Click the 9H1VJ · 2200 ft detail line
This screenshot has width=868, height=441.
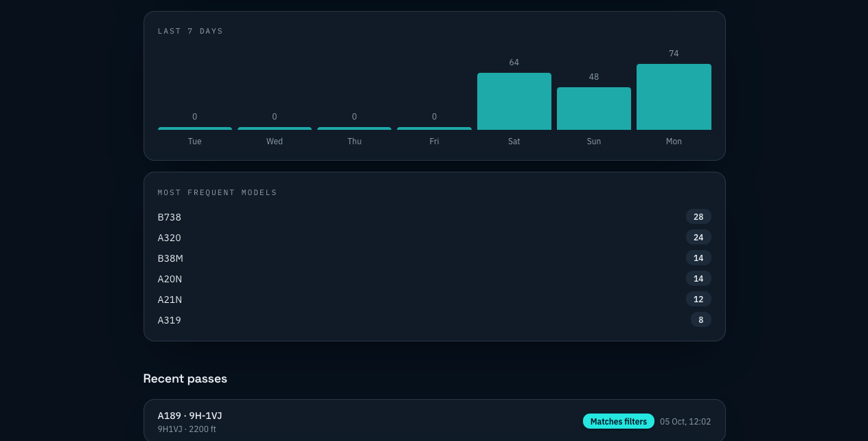pyautogui.click(x=187, y=429)
